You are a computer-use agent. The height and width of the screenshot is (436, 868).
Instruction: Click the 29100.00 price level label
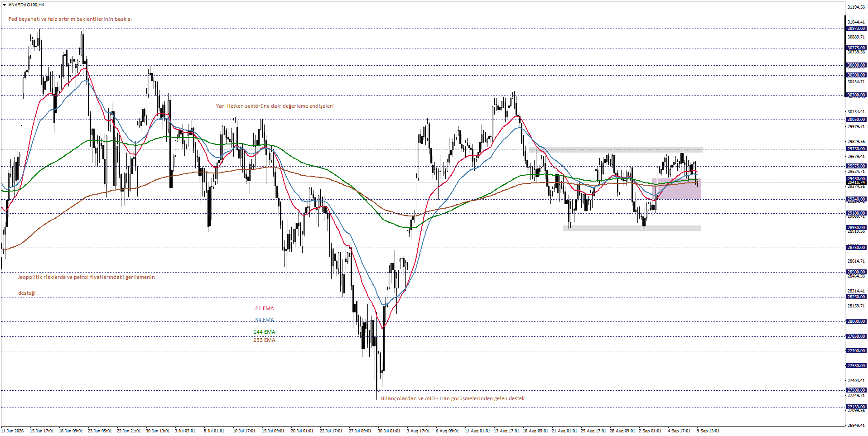[856, 213]
